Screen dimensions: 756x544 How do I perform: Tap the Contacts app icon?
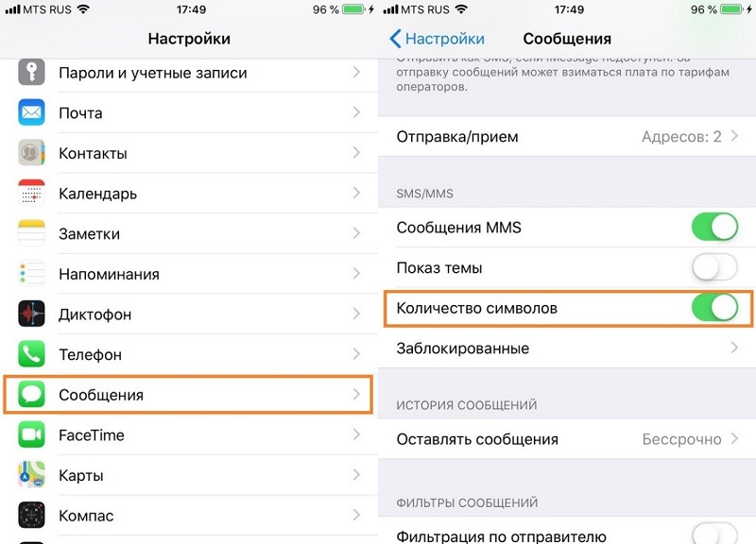(31, 153)
